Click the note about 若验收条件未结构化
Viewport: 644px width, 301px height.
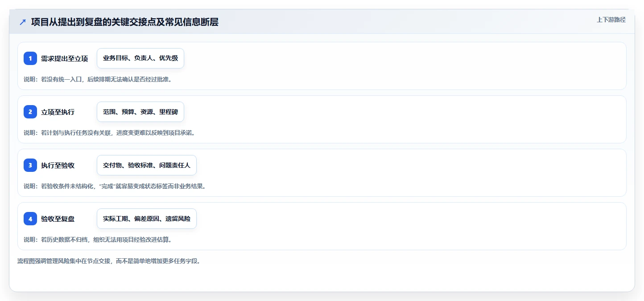(115, 186)
